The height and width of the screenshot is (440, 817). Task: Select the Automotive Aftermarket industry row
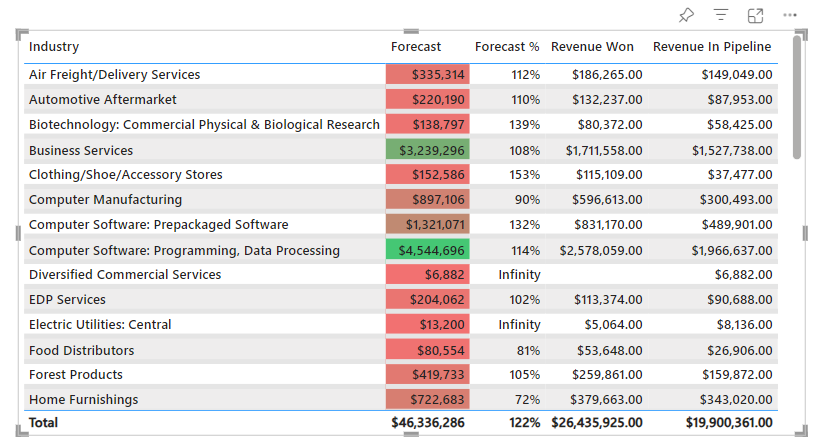click(x=103, y=100)
